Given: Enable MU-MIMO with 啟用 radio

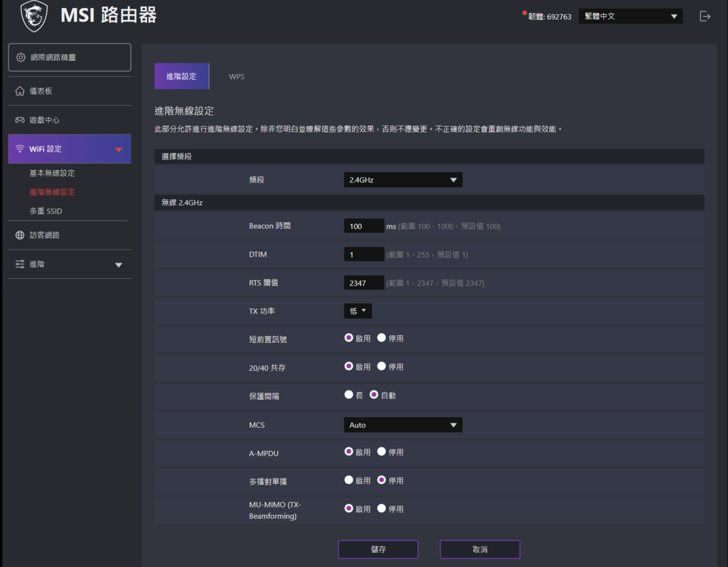Looking at the screenshot, I should coord(348,509).
